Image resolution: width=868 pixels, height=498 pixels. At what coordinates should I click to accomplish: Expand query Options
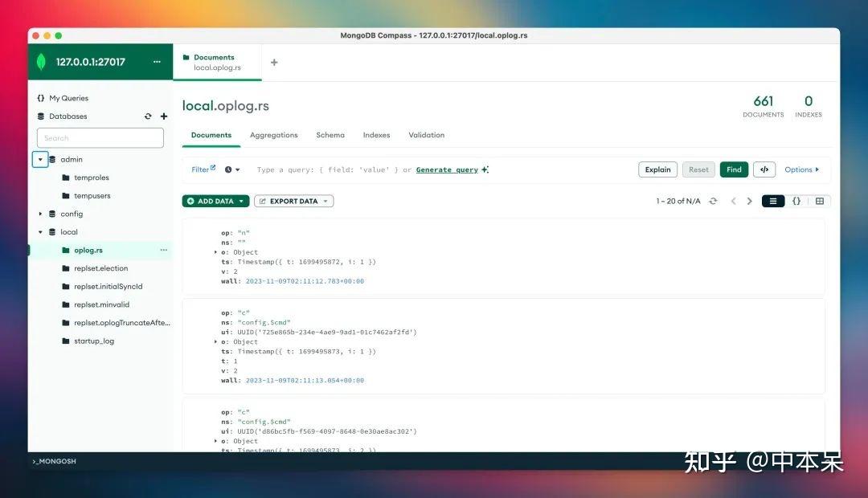(801, 169)
